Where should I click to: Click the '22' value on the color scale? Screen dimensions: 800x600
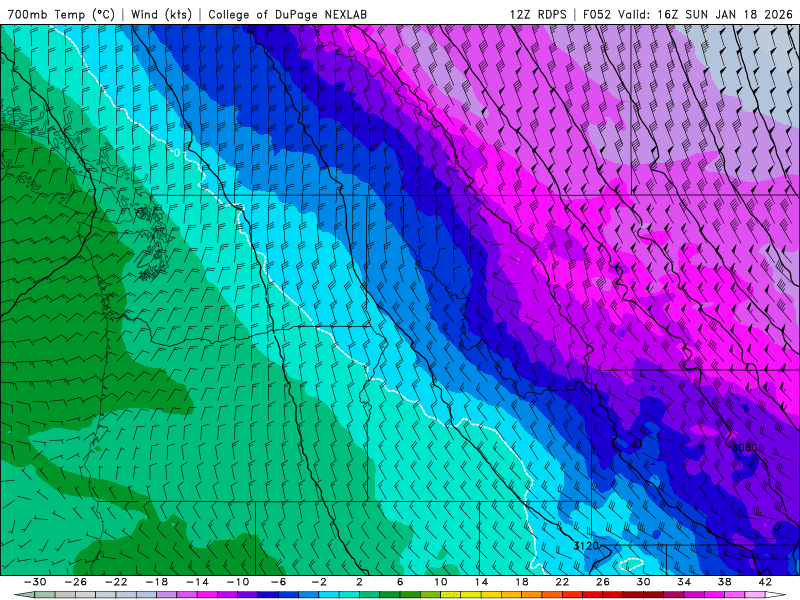(562, 582)
